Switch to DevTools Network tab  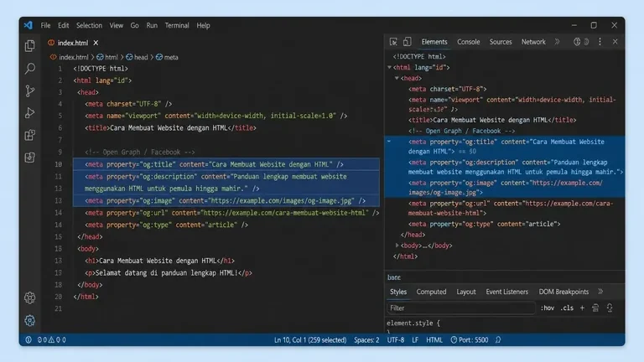pyautogui.click(x=533, y=42)
